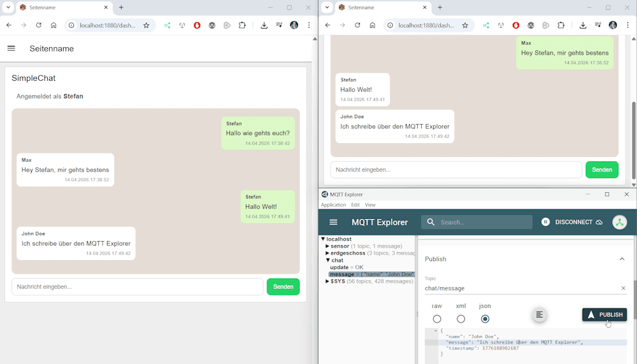Collapse Publish panel chevron
Viewport: 637px width, 364px height.
click(622, 259)
